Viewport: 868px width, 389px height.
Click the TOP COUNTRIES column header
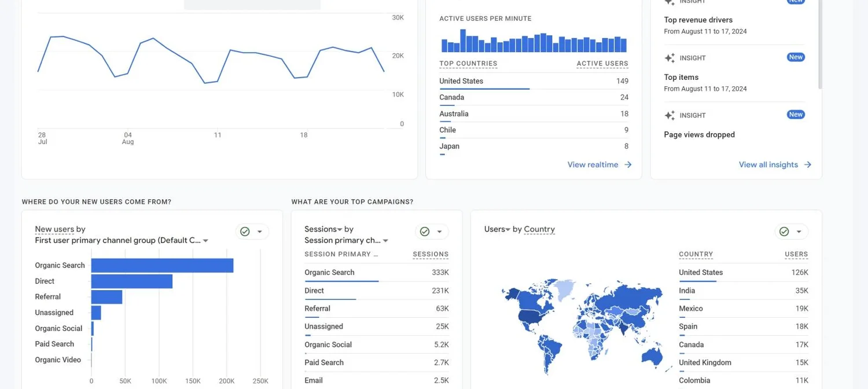pos(468,64)
